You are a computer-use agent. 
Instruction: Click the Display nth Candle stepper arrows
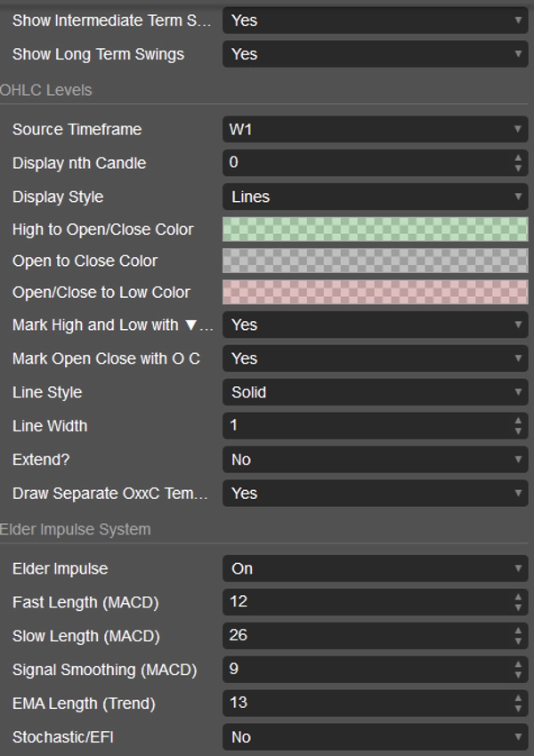(x=519, y=164)
